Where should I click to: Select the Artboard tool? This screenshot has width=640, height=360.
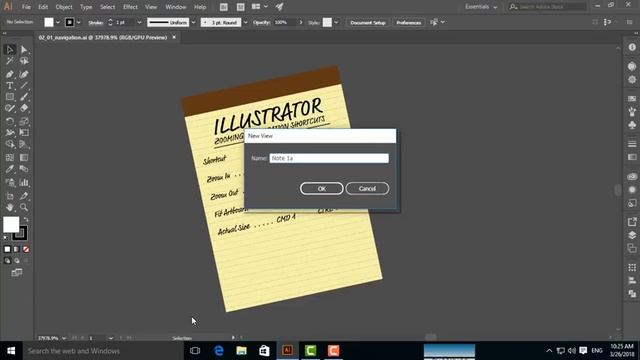10,196
